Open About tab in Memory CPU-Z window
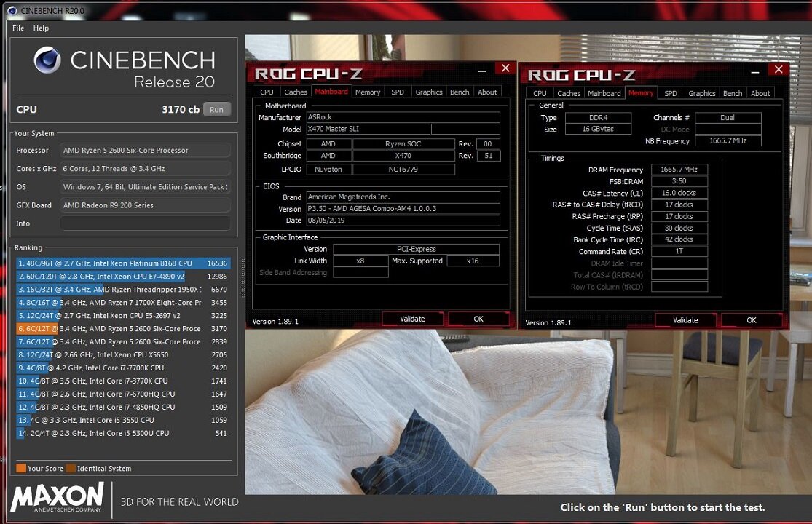Viewport: 812px width, 524px height. 760,94
